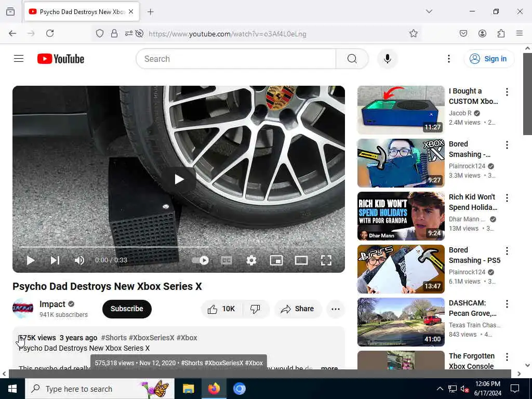Seek on the video progress bar
Image resolution: width=532 pixels, height=399 pixels.
(179, 247)
